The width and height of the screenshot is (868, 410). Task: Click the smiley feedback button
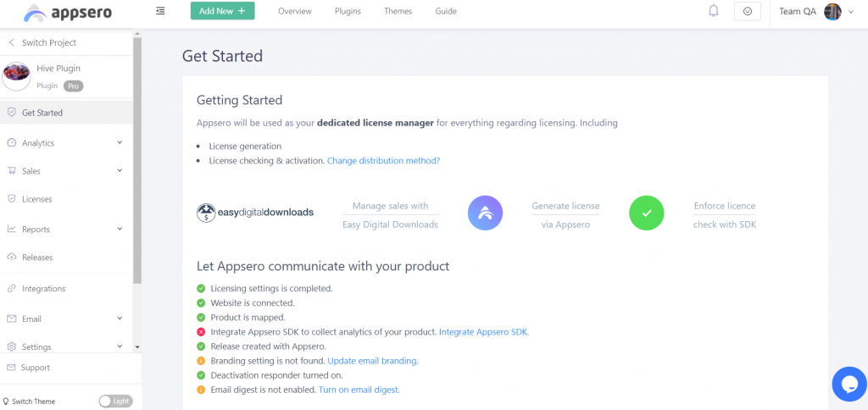[748, 11]
